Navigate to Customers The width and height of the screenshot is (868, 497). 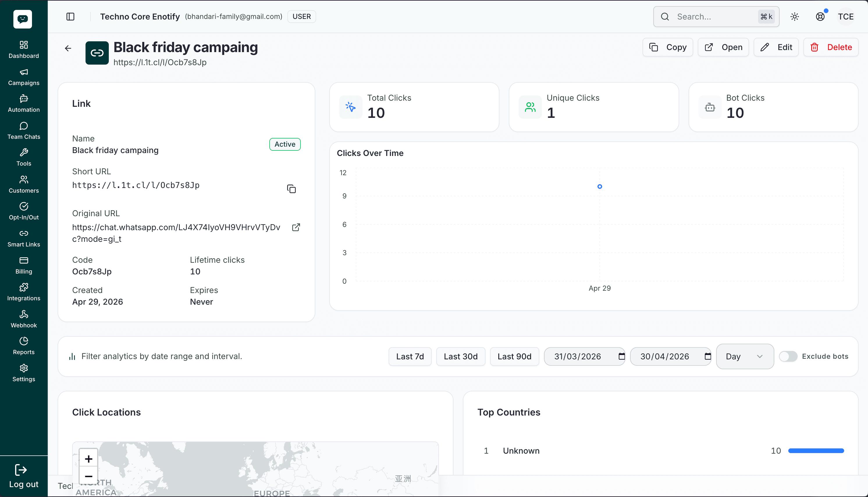[24, 184]
